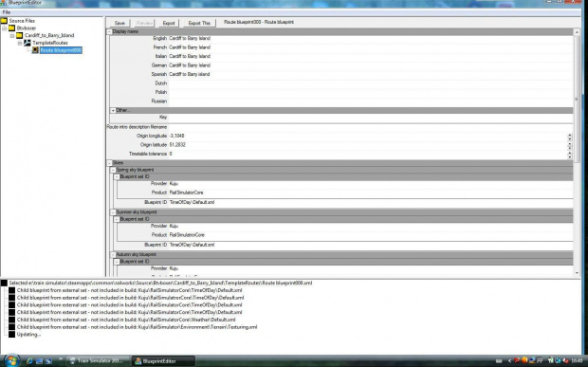Collapse Blueprint set ID under Spring sky blueprint
588x367 pixels.
coord(117,177)
